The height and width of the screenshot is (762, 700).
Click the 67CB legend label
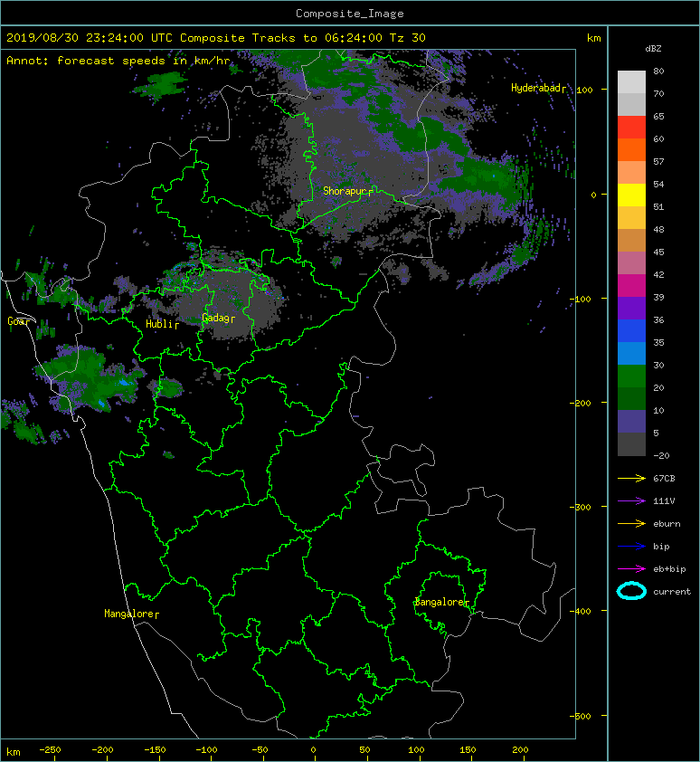coord(664,478)
